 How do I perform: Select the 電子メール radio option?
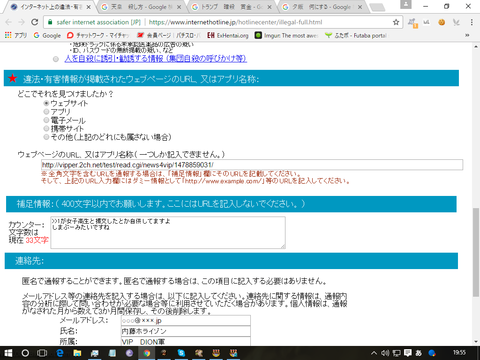coord(46,120)
